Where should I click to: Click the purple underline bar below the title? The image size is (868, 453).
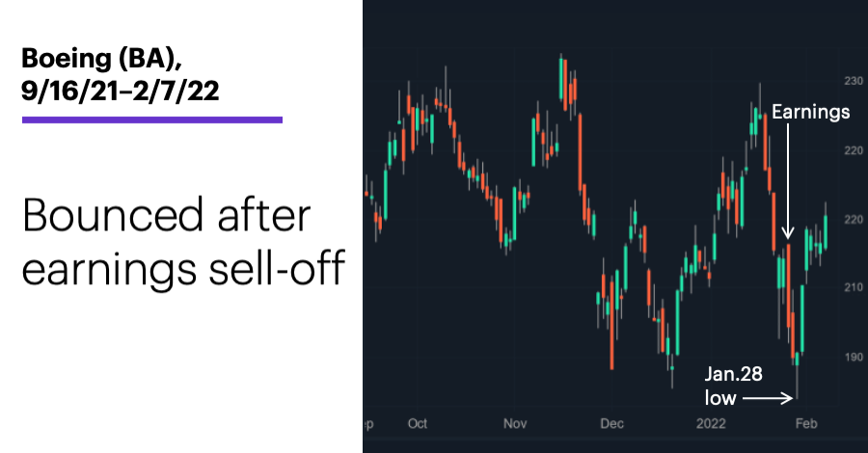pyautogui.click(x=152, y=120)
